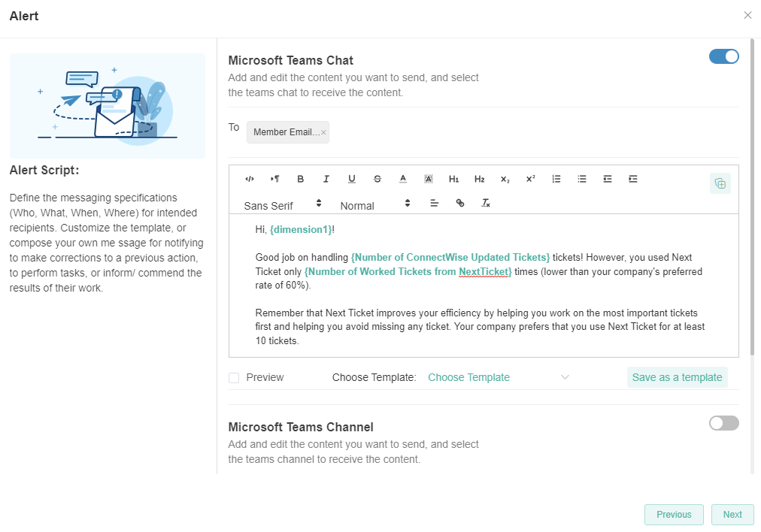
Task: Check the Preview checkbox
Action: pos(234,378)
